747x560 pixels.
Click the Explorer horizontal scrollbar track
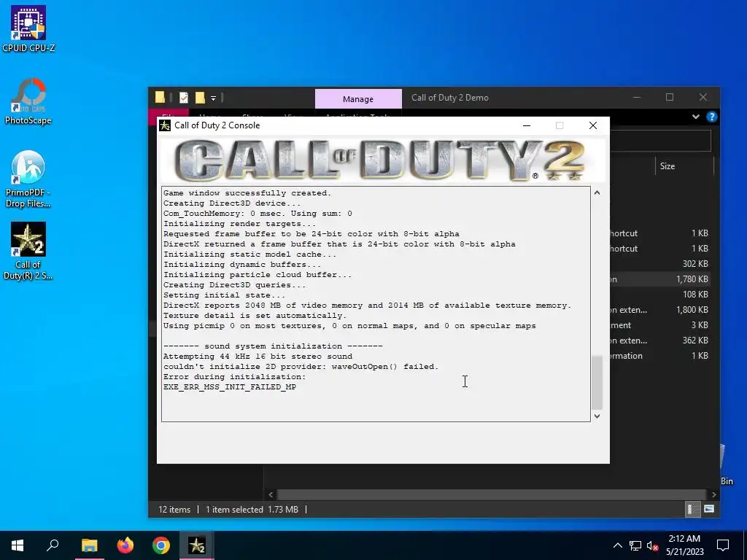tap(492, 495)
